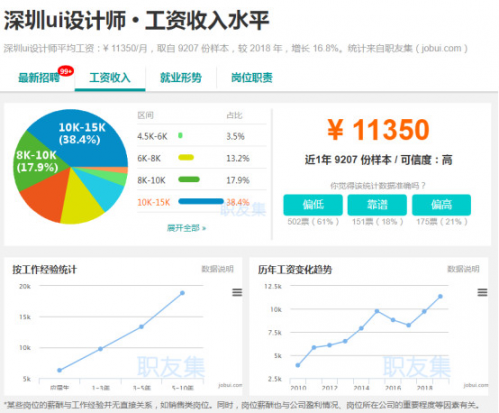Click 数据说明 in work experience chart
This screenshot has width=499, height=413.
point(218,269)
